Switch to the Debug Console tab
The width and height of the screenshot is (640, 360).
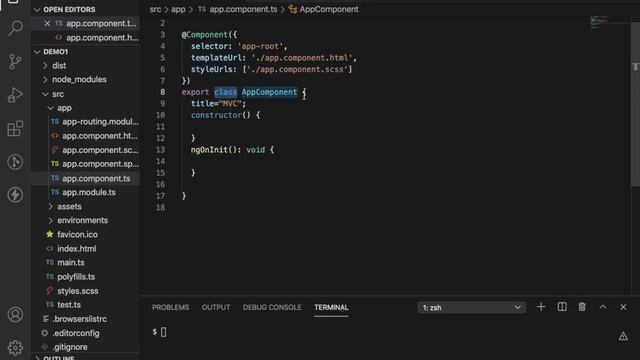coord(272,307)
